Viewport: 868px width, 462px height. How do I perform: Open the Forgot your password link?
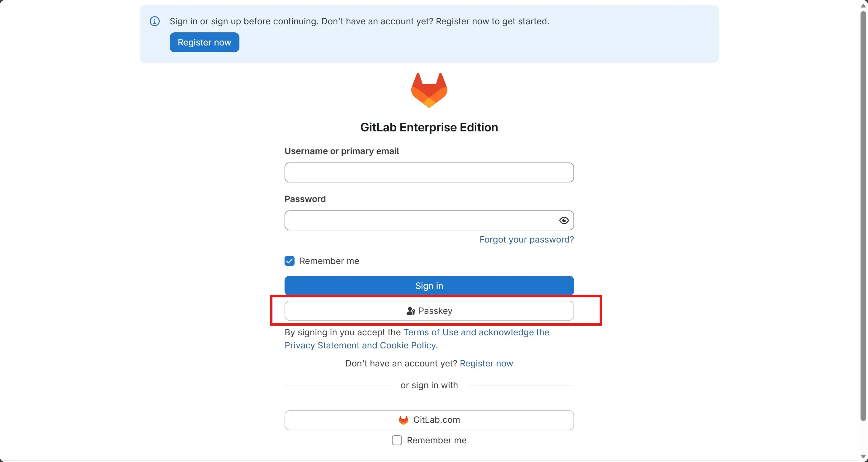[526, 240]
